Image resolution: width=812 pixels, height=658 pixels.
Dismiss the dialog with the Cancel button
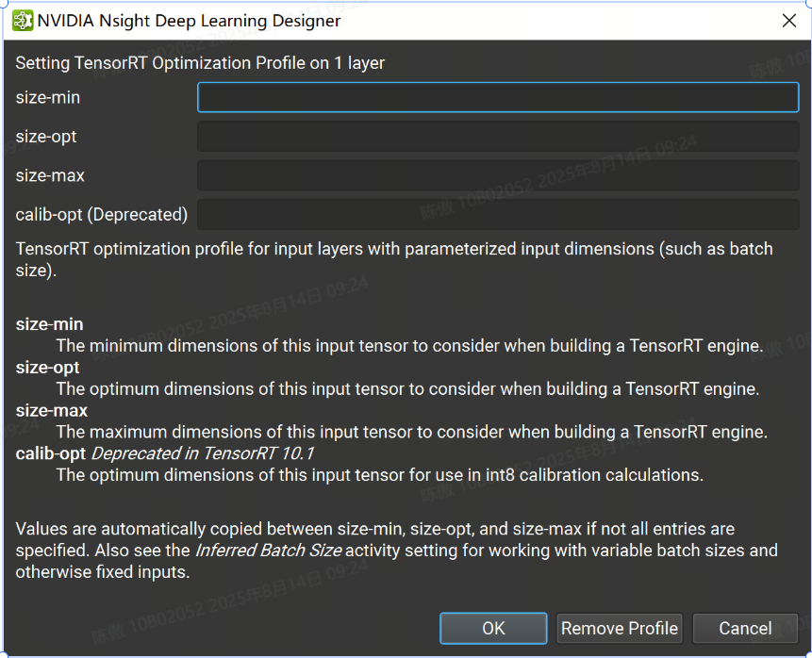(x=745, y=629)
